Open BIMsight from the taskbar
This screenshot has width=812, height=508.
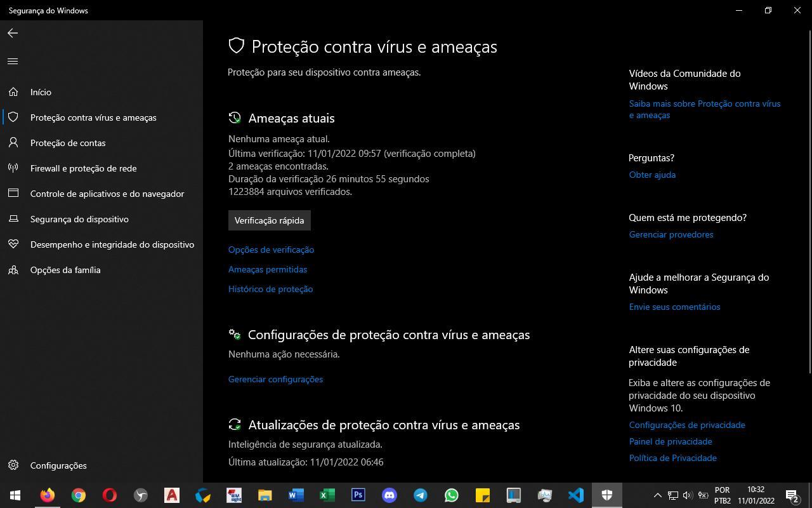[233, 495]
